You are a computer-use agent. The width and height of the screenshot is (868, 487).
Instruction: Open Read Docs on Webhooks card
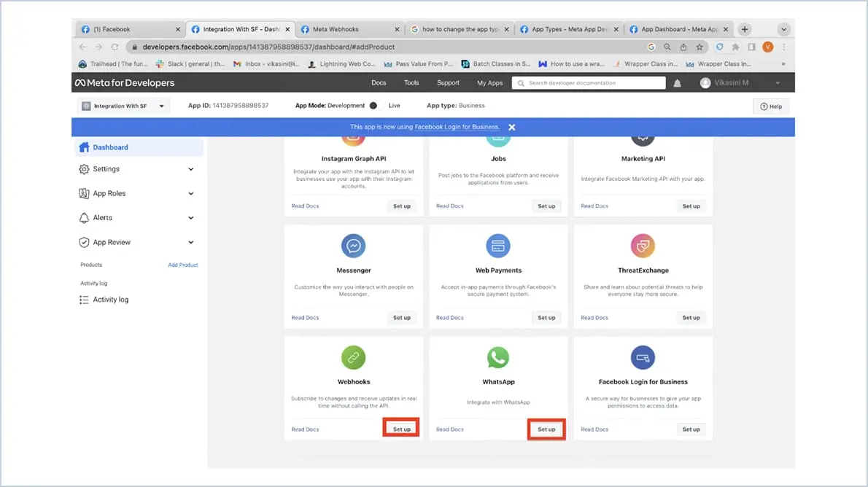[305, 429]
